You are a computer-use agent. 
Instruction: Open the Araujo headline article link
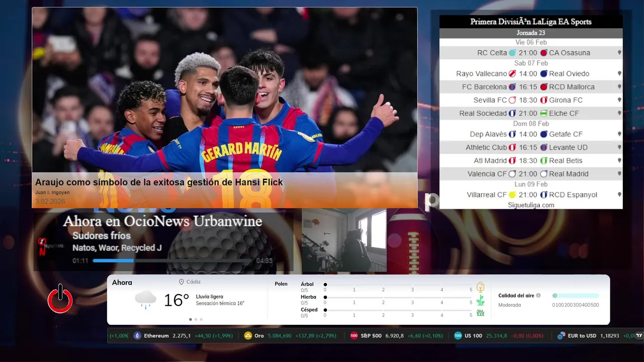click(159, 183)
